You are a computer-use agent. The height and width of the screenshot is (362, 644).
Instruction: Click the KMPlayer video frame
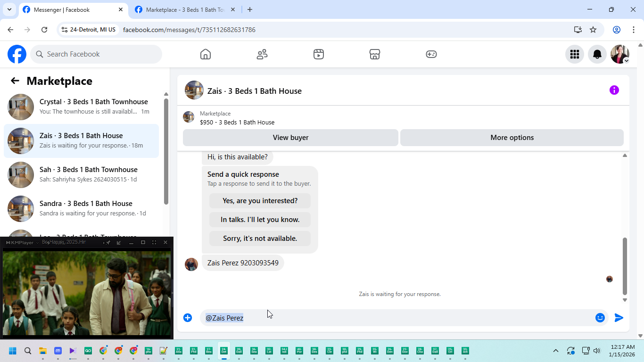87,292
